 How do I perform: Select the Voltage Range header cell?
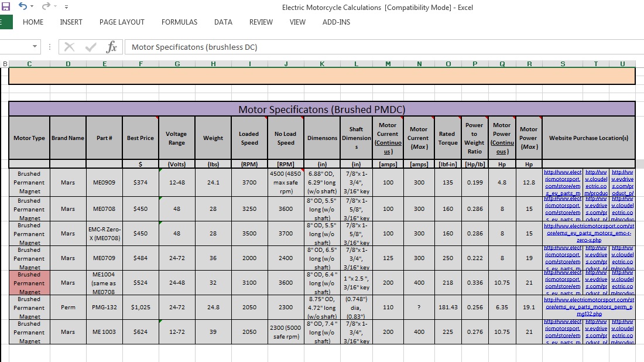[177, 138]
